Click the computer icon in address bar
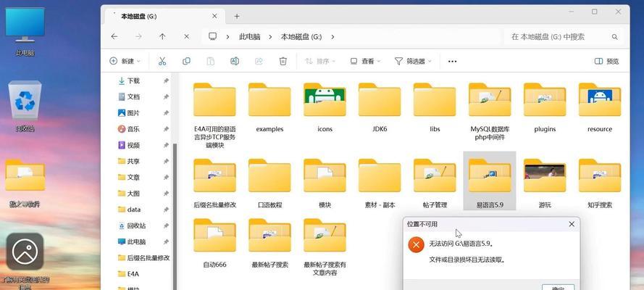 pyautogui.click(x=212, y=36)
